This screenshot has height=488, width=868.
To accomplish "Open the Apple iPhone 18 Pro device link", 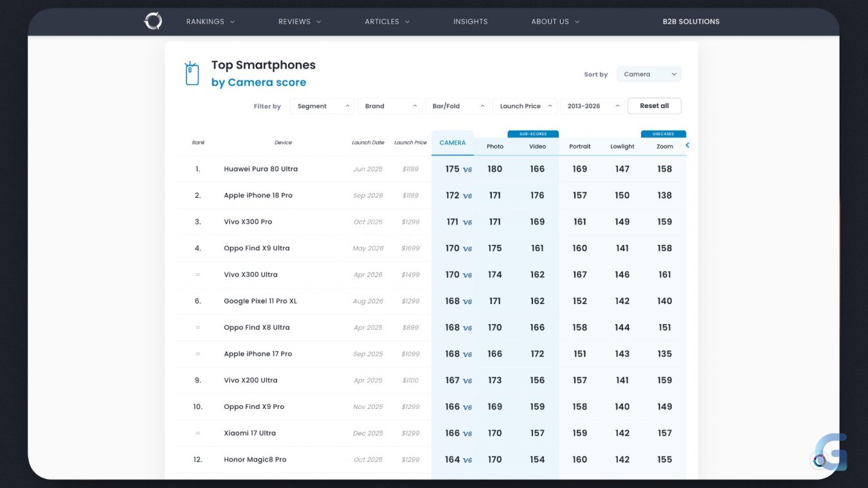I will 258,195.
